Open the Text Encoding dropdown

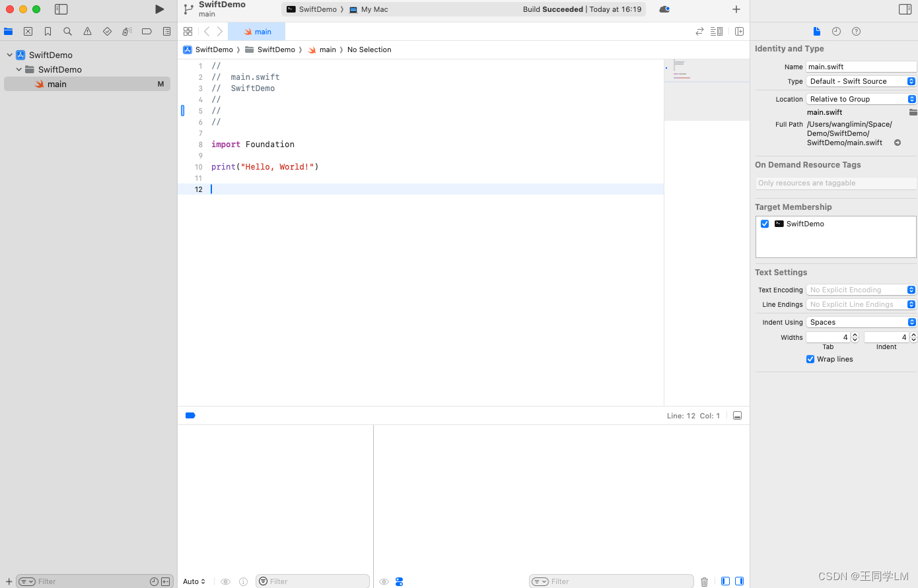coord(861,290)
